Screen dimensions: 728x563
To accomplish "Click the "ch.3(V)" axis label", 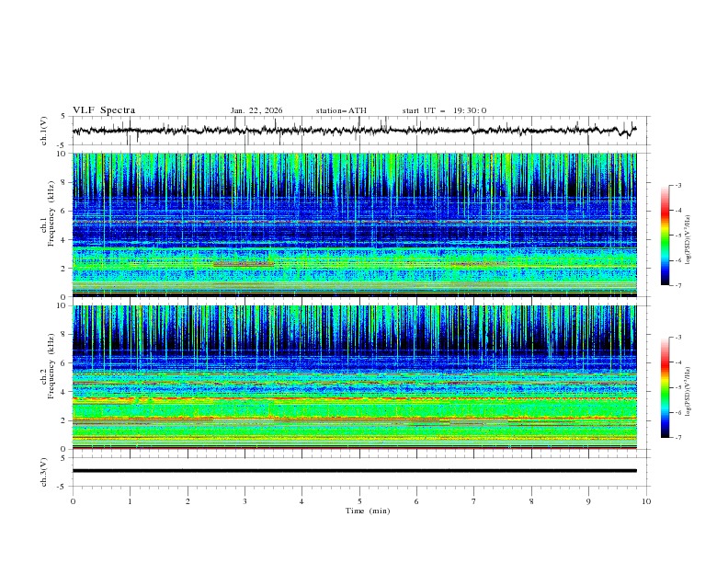I will pos(44,472).
